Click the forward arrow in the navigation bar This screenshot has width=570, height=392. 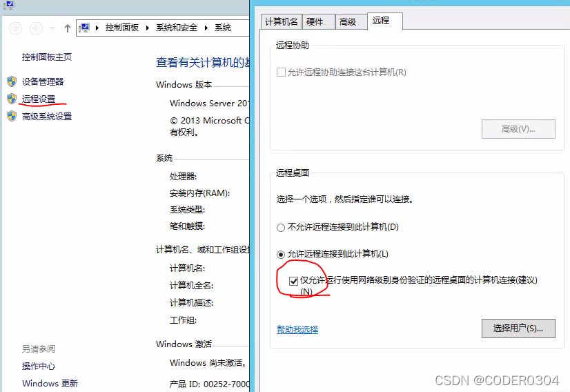click(x=36, y=28)
